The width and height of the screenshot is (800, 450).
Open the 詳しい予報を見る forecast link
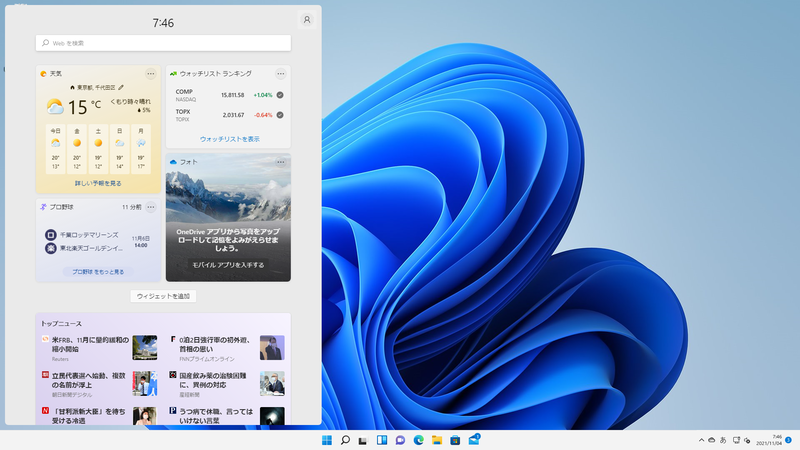98,183
